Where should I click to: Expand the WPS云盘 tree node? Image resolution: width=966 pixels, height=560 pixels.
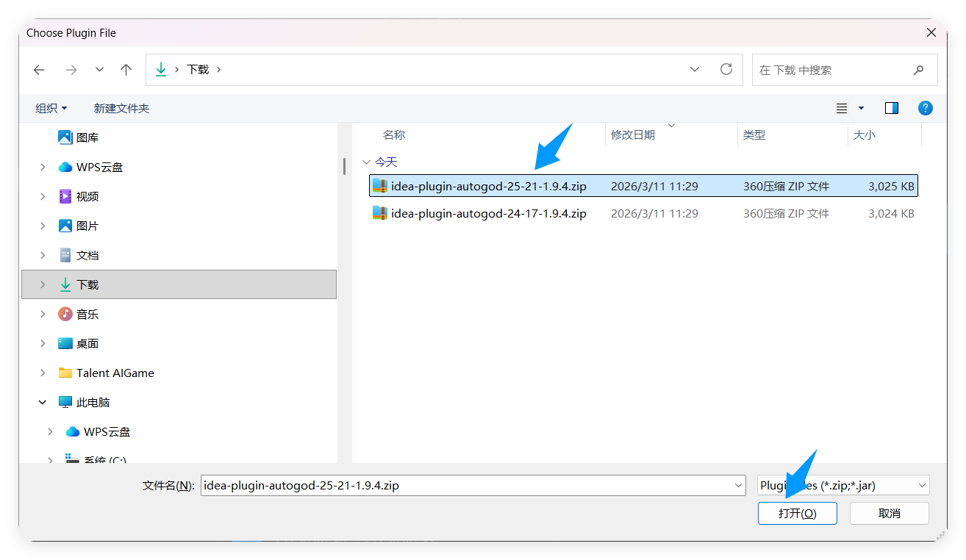pyautogui.click(x=43, y=168)
